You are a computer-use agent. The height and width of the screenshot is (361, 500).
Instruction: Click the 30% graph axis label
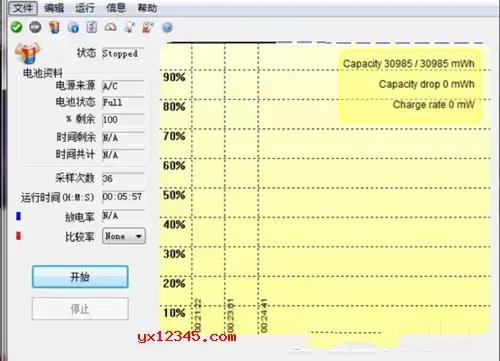point(174,254)
